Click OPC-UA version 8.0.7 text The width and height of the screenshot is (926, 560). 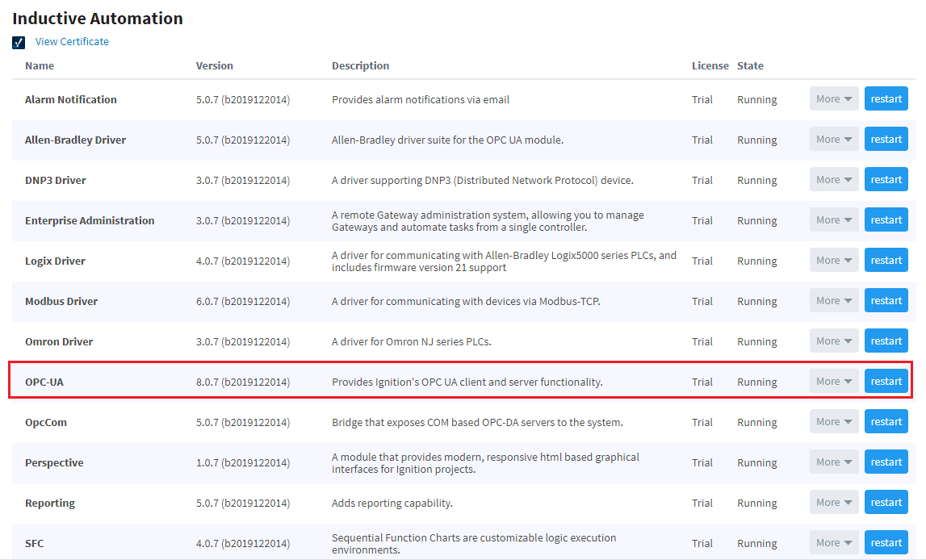coord(243,382)
